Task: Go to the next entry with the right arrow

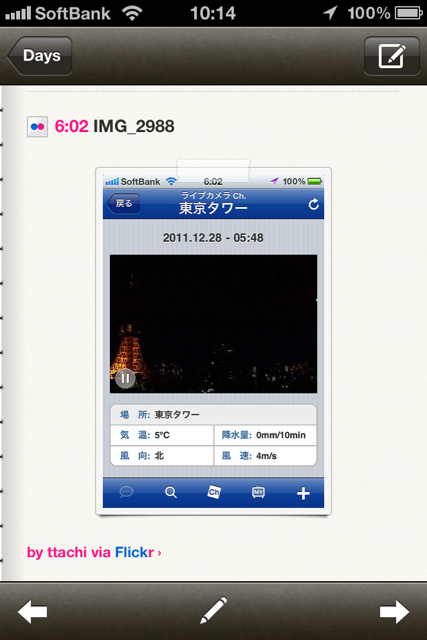Action: tap(394, 611)
